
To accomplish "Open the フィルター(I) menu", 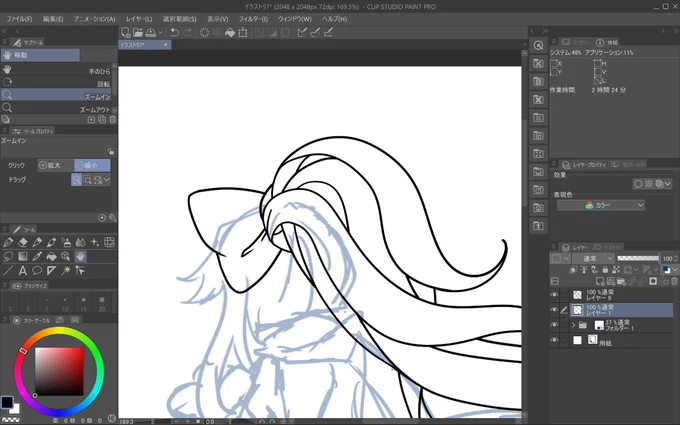I will (x=253, y=19).
